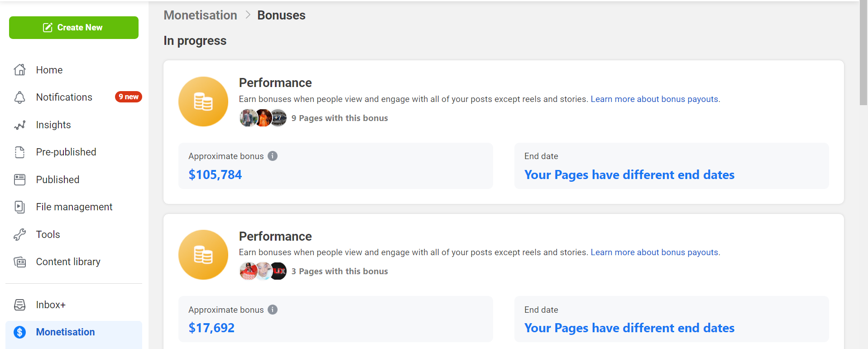Viewport: 868px width, 349px height.
Task: Open the Notifications bell icon
Action: tap(20, 97)
